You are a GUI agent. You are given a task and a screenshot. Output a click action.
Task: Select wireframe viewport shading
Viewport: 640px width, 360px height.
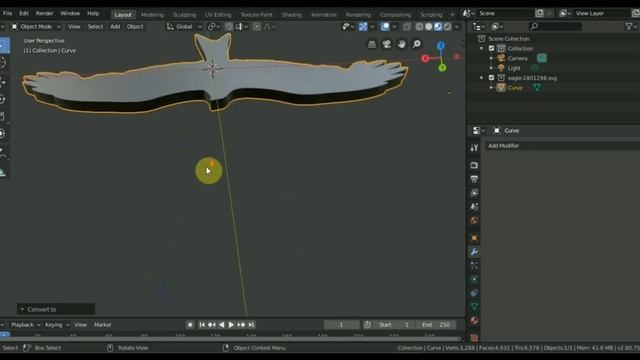(x=419, y=27)
